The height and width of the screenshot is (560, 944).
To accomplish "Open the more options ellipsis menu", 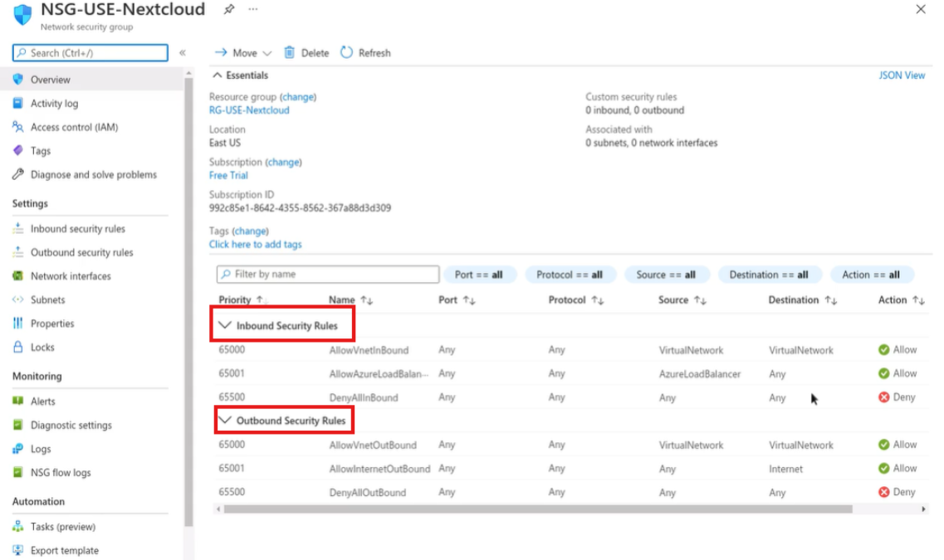I will pos(253,10).
